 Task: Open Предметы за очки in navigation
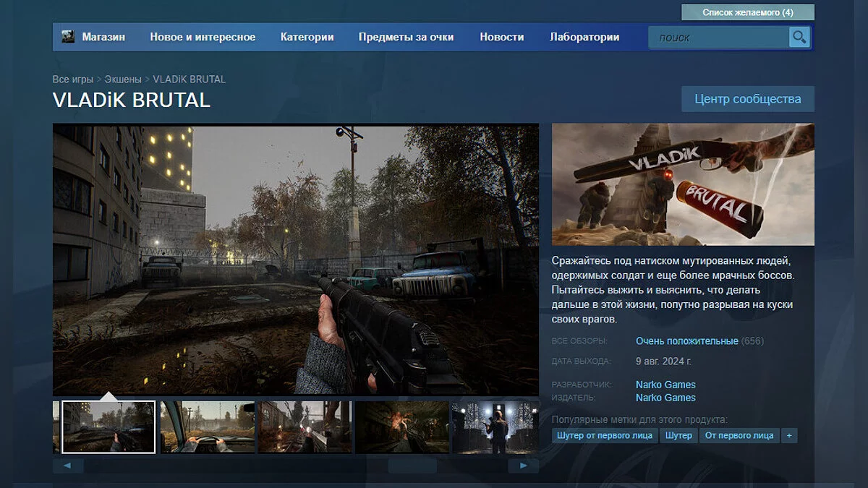coord(406,37)
